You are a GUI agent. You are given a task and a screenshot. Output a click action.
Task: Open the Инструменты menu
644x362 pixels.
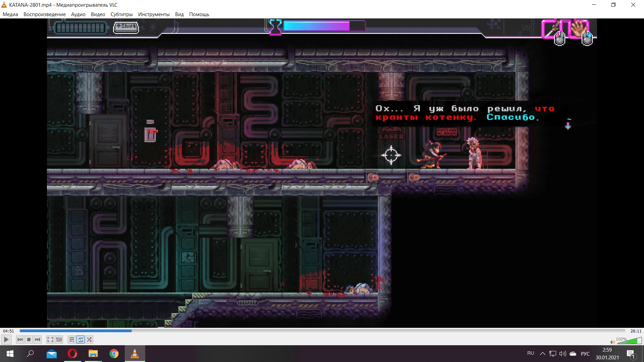click(154, 14)
